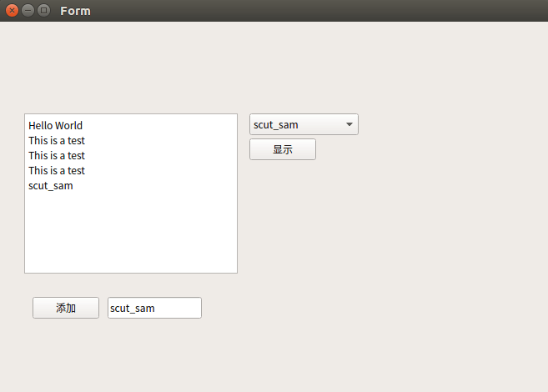Maximize the Form window
This screenshot has height=392, width=548.
tap(43, 11)
